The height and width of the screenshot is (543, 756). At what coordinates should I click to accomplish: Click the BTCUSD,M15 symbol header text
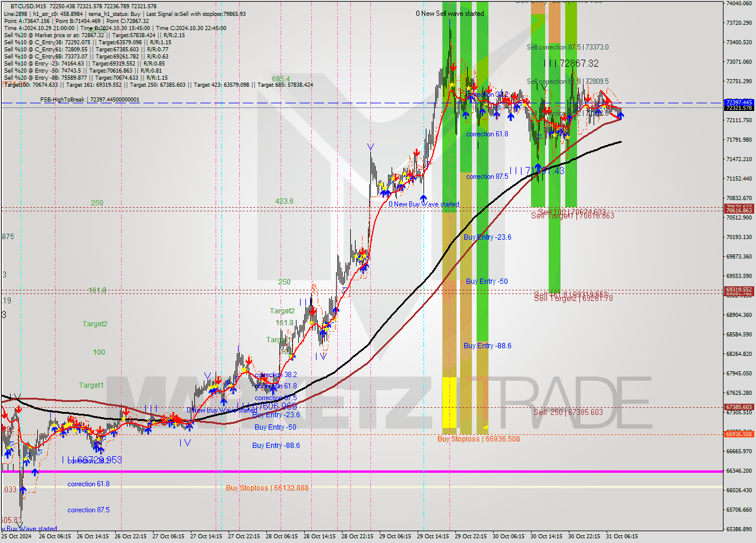click(x=27, y=6)
